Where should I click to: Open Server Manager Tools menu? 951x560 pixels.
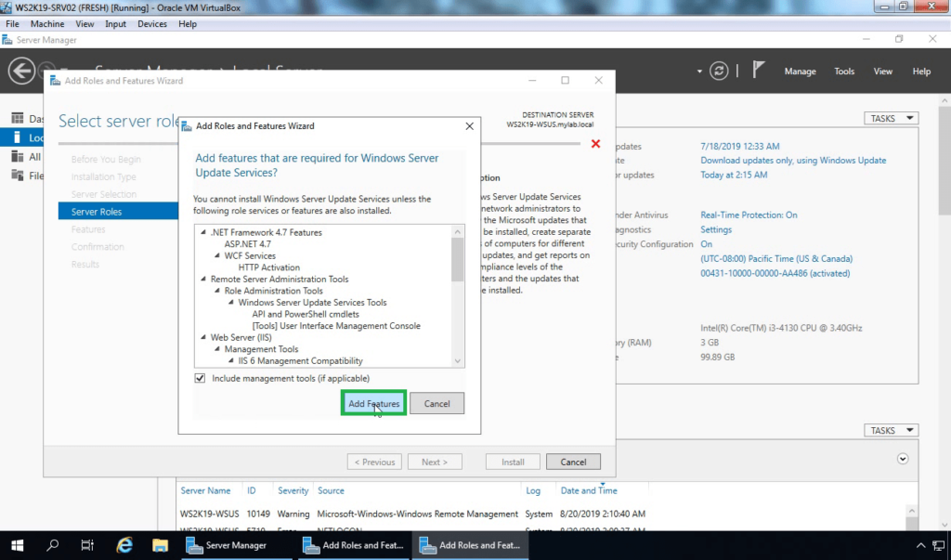(843, 71)
